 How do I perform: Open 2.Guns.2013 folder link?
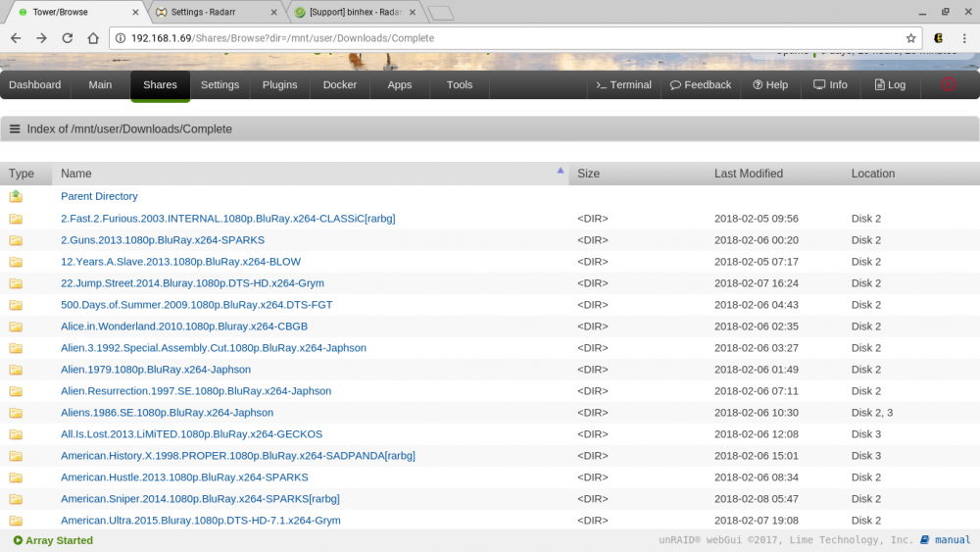(x=163, y=240)
